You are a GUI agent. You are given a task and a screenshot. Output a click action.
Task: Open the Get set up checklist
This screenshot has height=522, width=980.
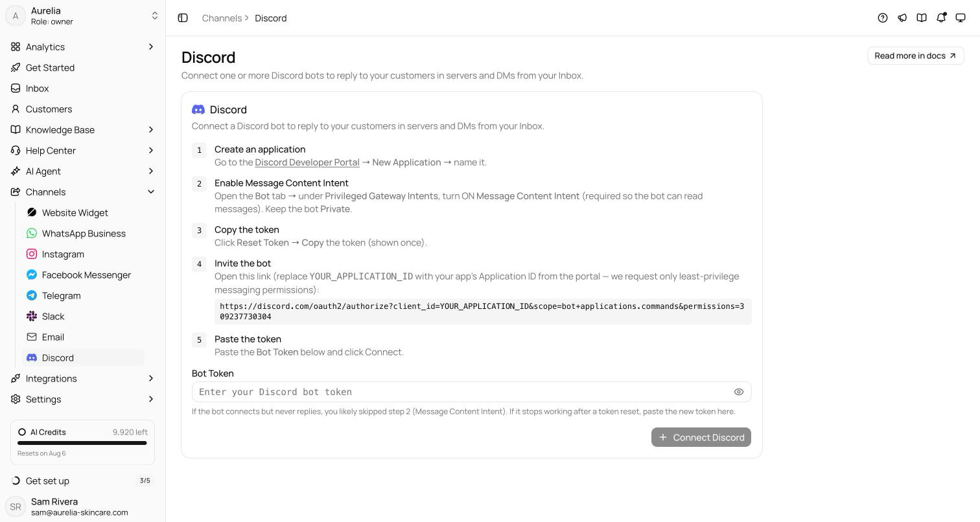[x=82, y=481]
